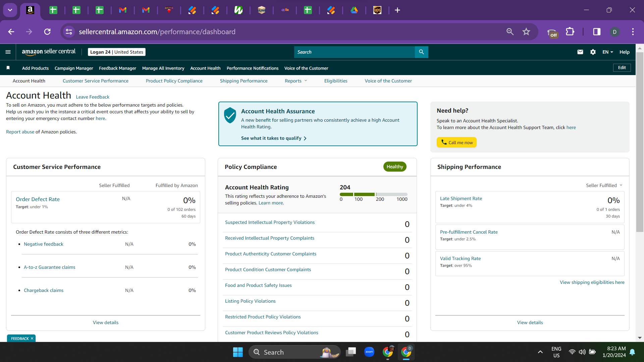Open Campaign Manager in the bookmarks bar
The image size is (644, 362).
(x=74, y=68)
